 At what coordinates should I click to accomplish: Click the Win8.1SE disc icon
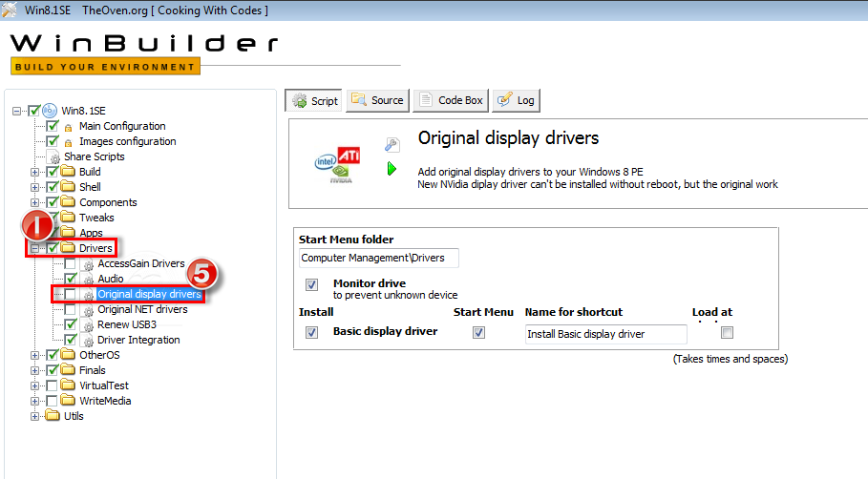(x=50, y=111)
